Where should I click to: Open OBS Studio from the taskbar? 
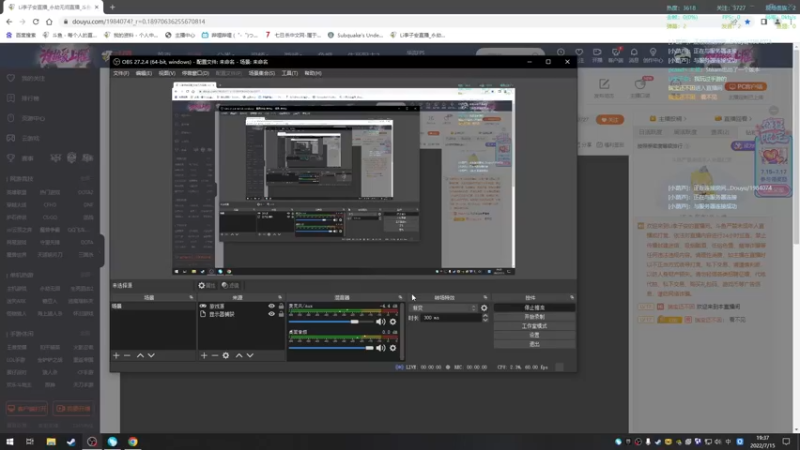coord(92,441)
